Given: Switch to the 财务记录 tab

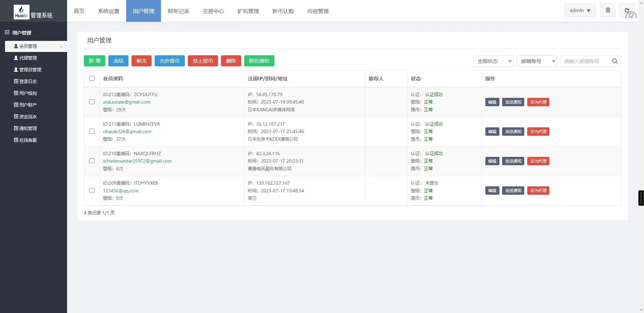Looking at the screenshot, I should coord(178,11).
